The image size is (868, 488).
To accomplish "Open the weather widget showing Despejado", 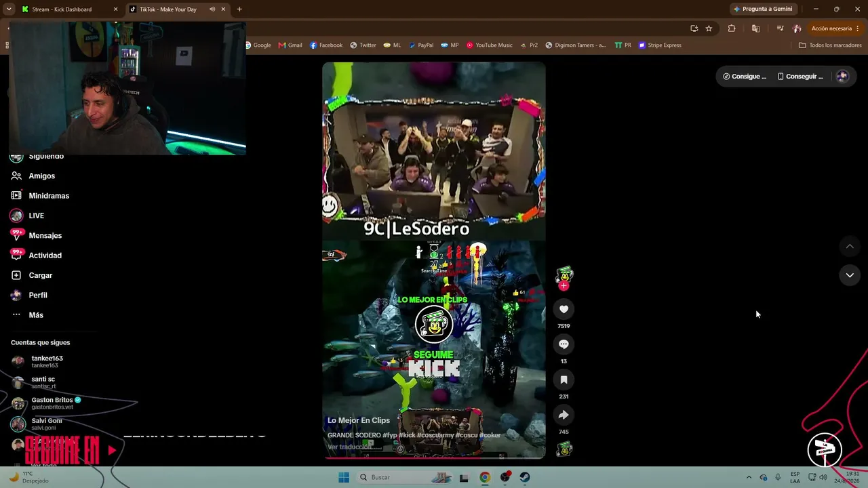I will [28, 477].
